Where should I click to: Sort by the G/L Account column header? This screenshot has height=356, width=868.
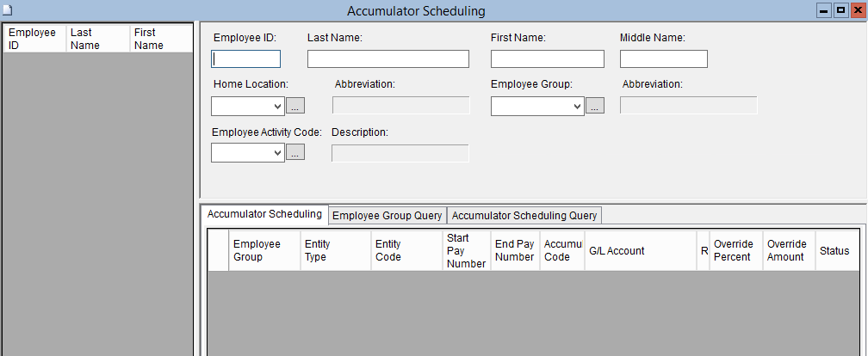click(x=640, y=251)
